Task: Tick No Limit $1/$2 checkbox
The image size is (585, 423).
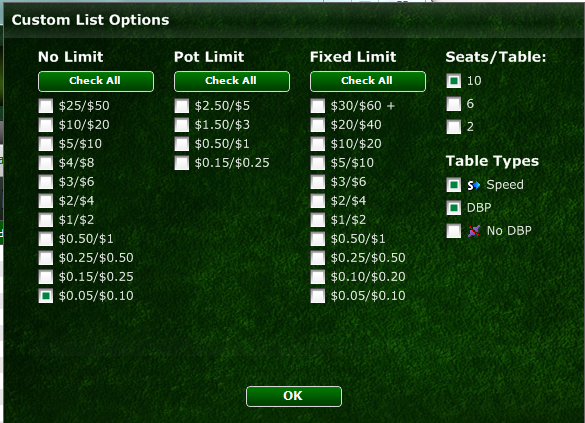Action: (46, 220)
